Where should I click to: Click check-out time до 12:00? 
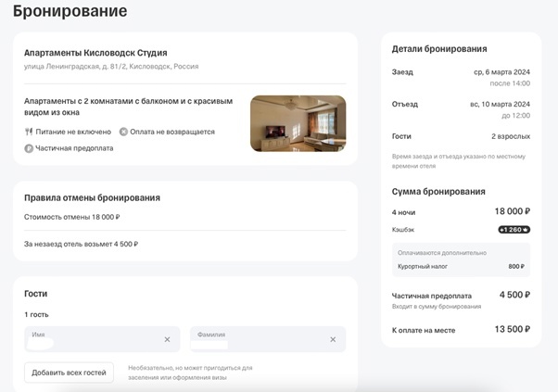click(x=516, y=116)
